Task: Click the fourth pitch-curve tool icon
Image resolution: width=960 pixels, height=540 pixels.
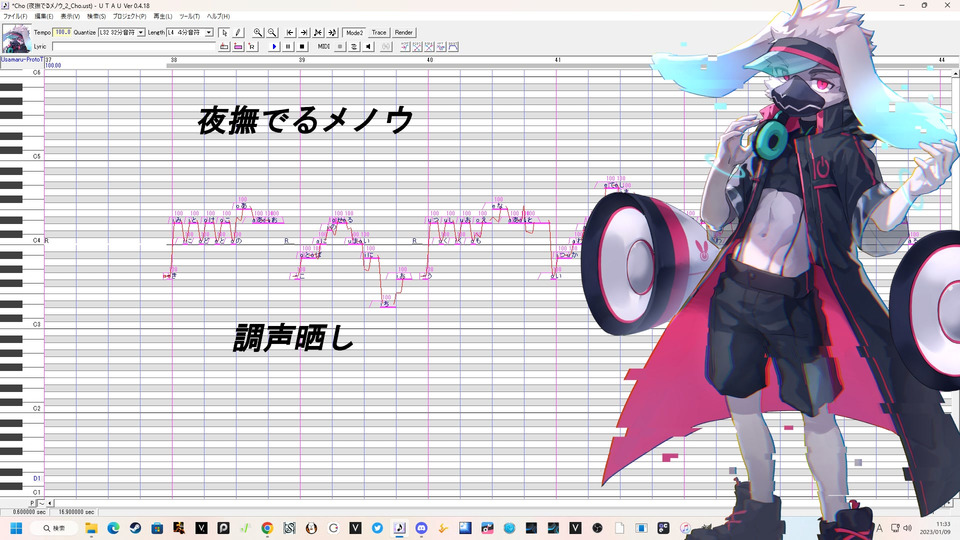Action: 441,47
